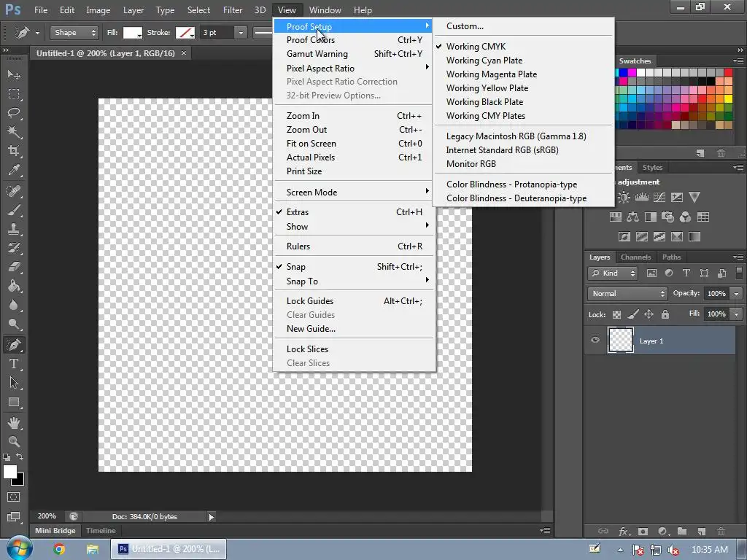This screenshot has width=747, height=560.
Task: Open the Filter menu
Action: (x=233, y=10)
